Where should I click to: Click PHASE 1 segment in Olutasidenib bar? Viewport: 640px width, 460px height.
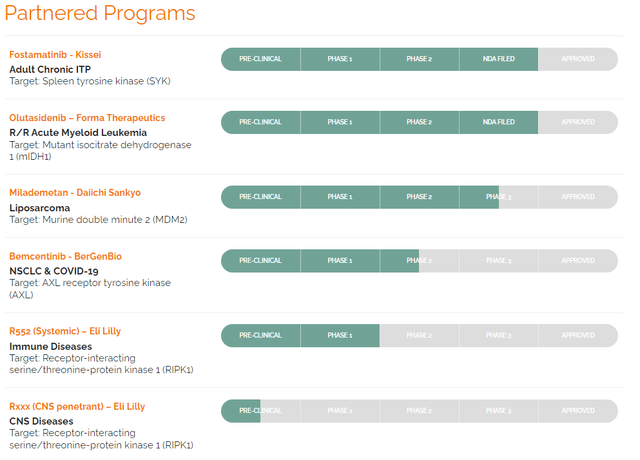click(x=340, y=122)
